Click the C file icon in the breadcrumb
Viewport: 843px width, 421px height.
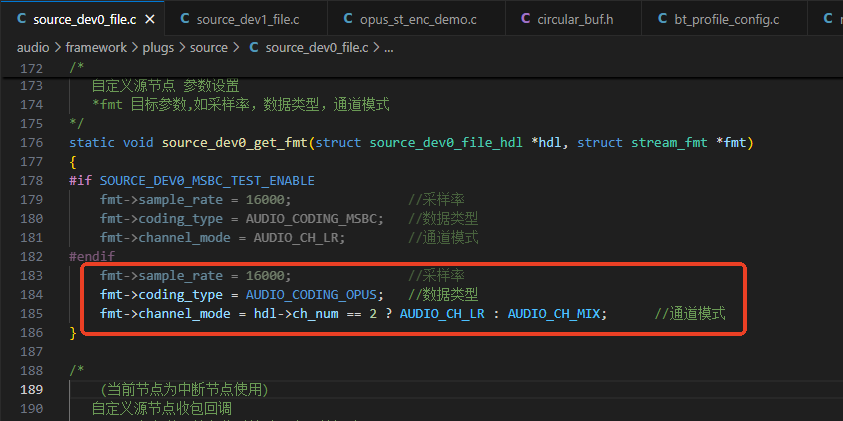coord(254,47)
